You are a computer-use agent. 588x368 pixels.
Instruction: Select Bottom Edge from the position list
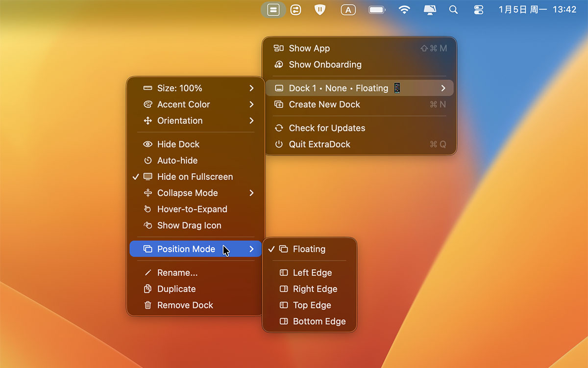(319, 321)
